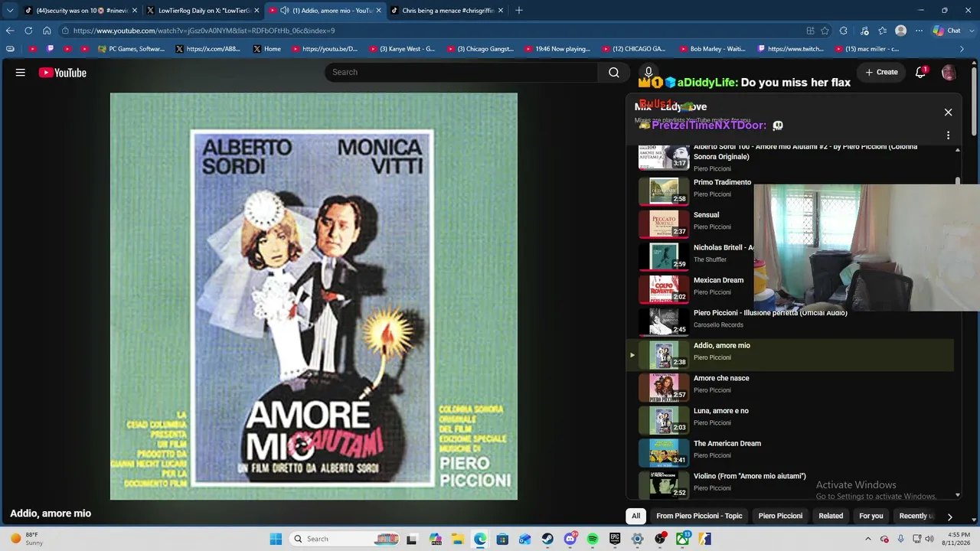Open the Copilot Chat button
The image size is (980, 551).
point(946,31)
